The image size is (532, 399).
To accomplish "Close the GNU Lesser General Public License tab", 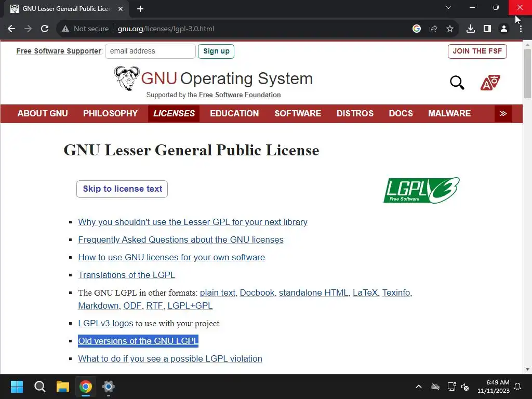I will pos(121,9).
